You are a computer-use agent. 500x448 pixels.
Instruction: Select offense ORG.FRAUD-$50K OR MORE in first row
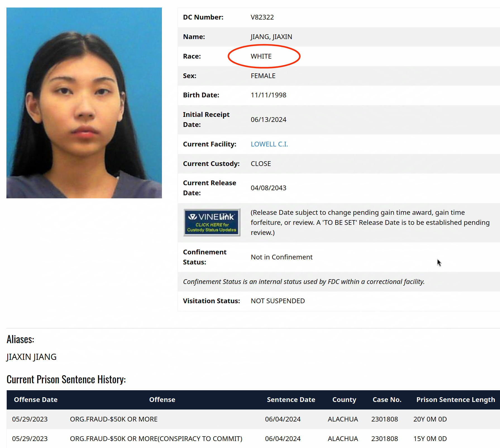(114, 419)
